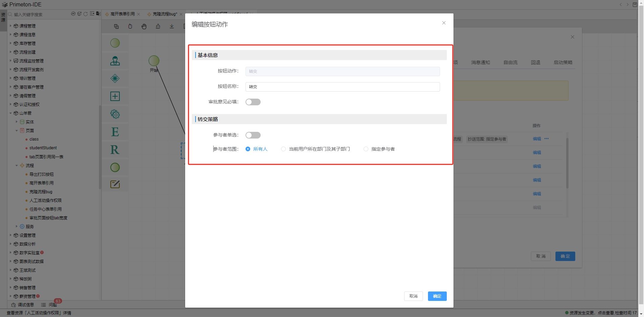Expand the 服务 folder in tree
This screenshot has width=644, height=317.
point(16,226)
